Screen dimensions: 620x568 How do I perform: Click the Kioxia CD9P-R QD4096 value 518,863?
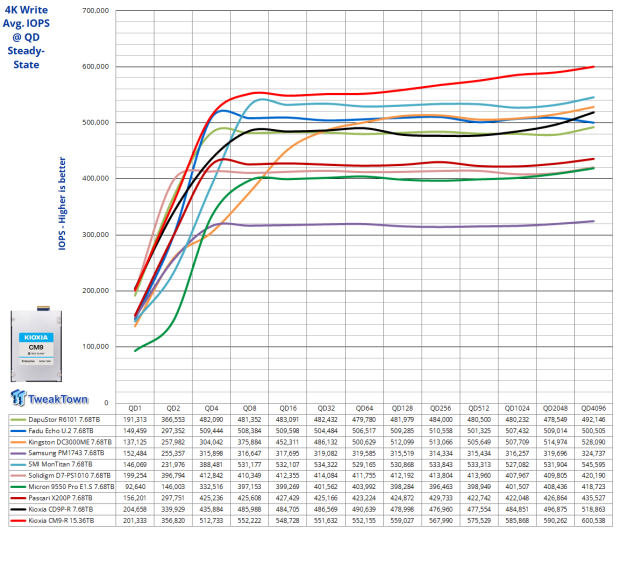(594, 509)
